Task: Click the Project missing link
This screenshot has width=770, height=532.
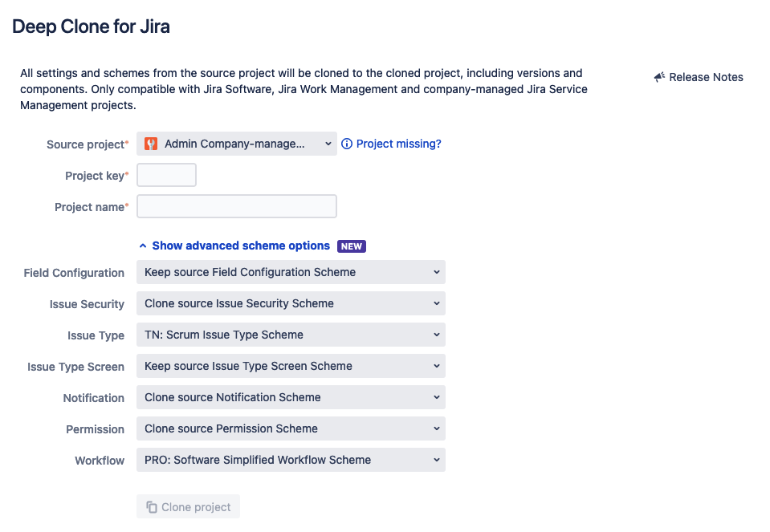Action: (397, 143)
